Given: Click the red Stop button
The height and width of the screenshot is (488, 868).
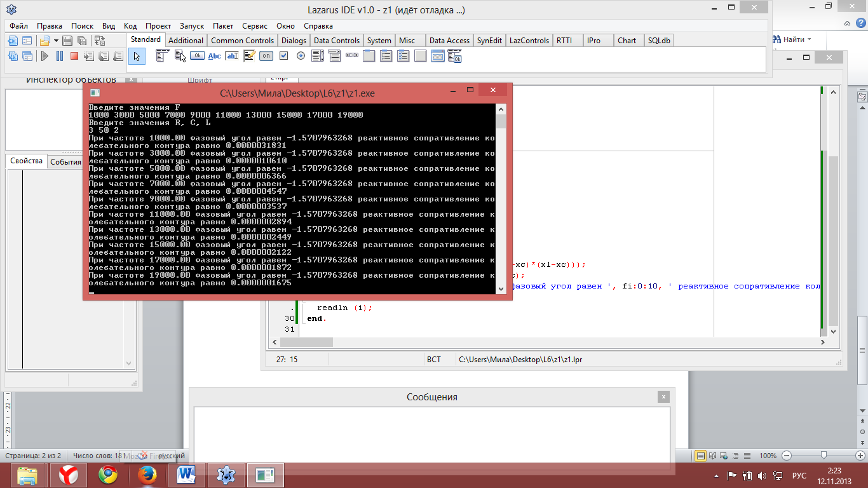Looking at the screenshot, I should pos(74,56).
